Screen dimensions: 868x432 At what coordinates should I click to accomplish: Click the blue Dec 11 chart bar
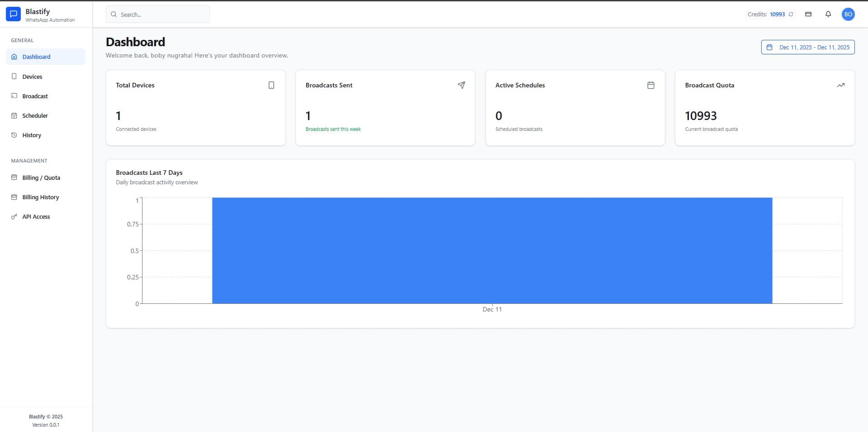(492, 250)
